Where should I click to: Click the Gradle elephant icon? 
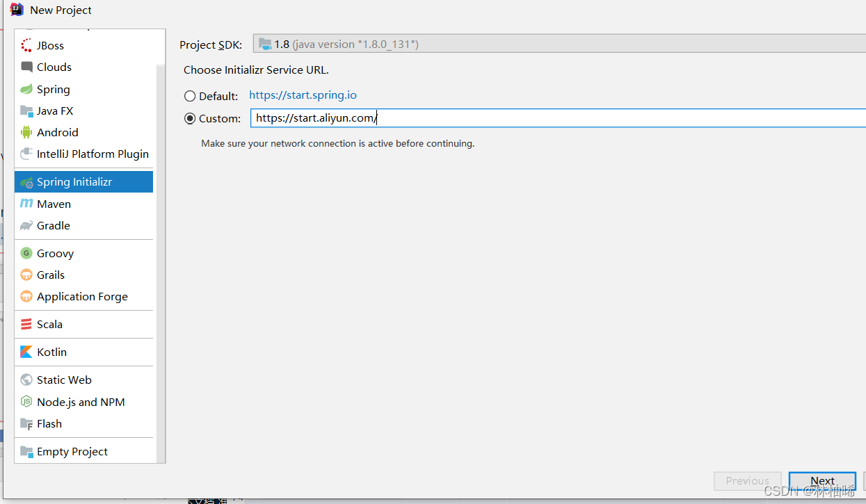(x=26, y=225)
